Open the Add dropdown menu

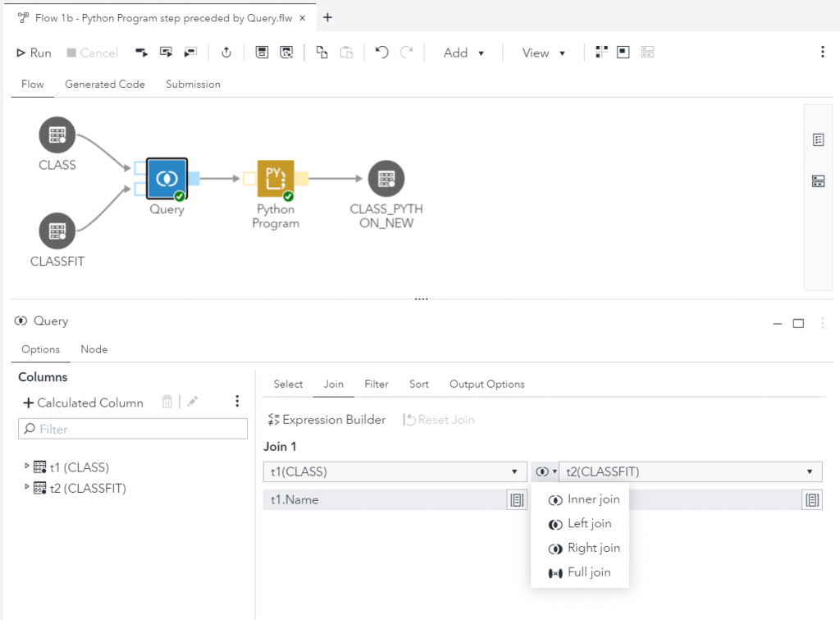pos(463,52)
